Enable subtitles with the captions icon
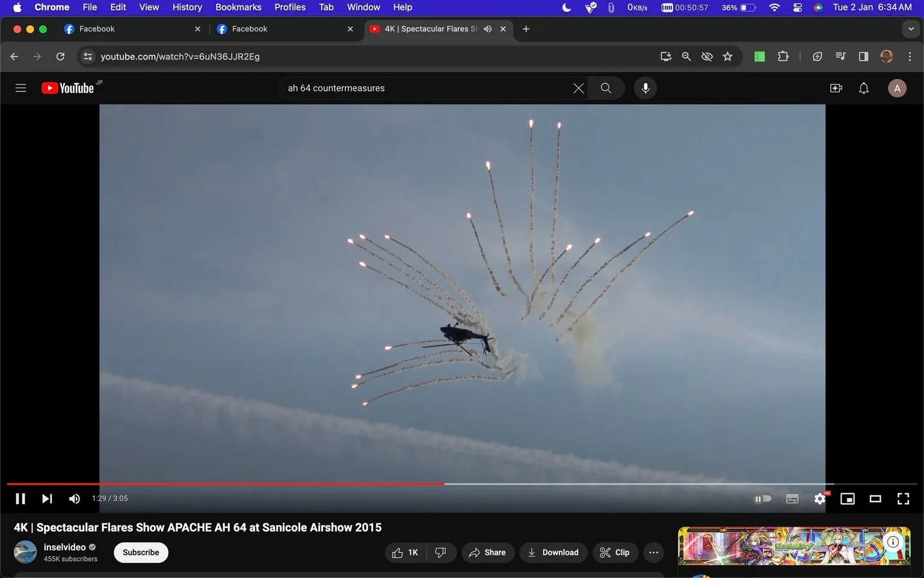This screenshot has height=578, width=924. tap(792, 499)
